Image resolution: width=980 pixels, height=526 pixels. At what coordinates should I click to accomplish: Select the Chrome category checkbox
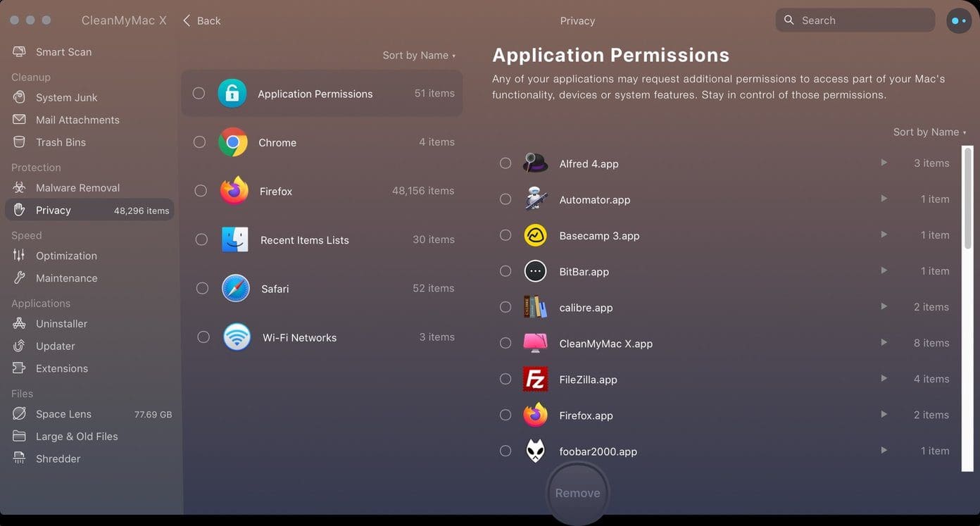pyautogui.click(x=200, y=142)
